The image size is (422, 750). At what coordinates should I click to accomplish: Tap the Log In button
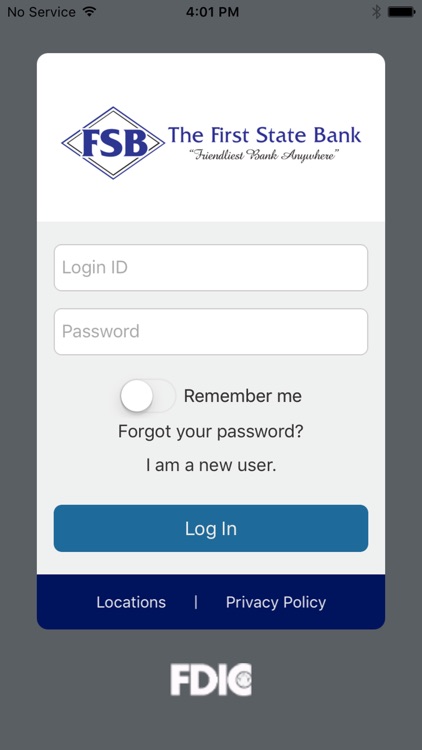coord(211,529)
